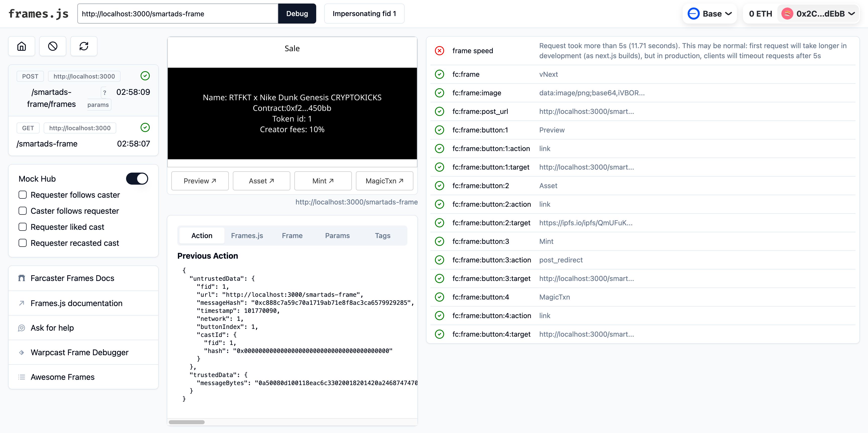Click the Farcaster arch icon beside Frames Docs

click(22, 278)
